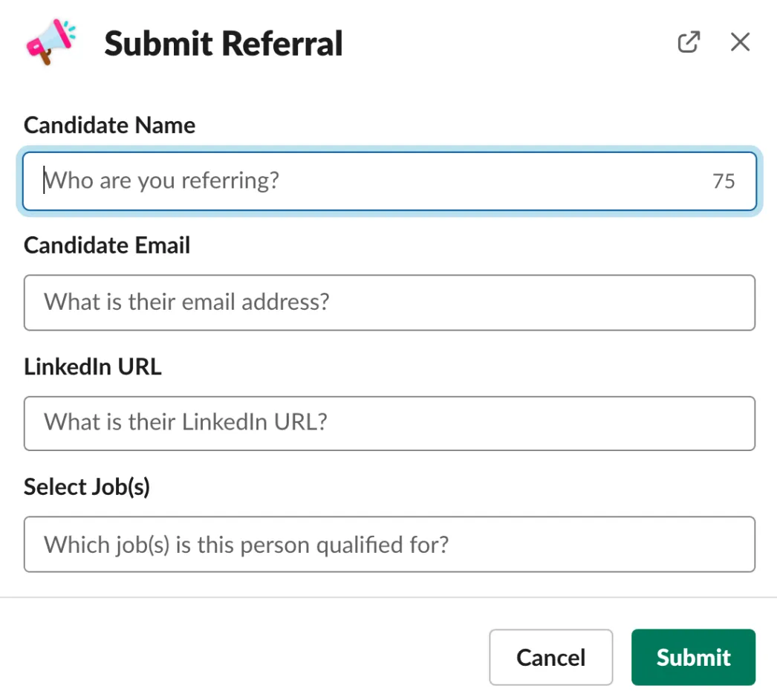
Task: Click the Candidate Email label
Action: click(x=107, y=245)
